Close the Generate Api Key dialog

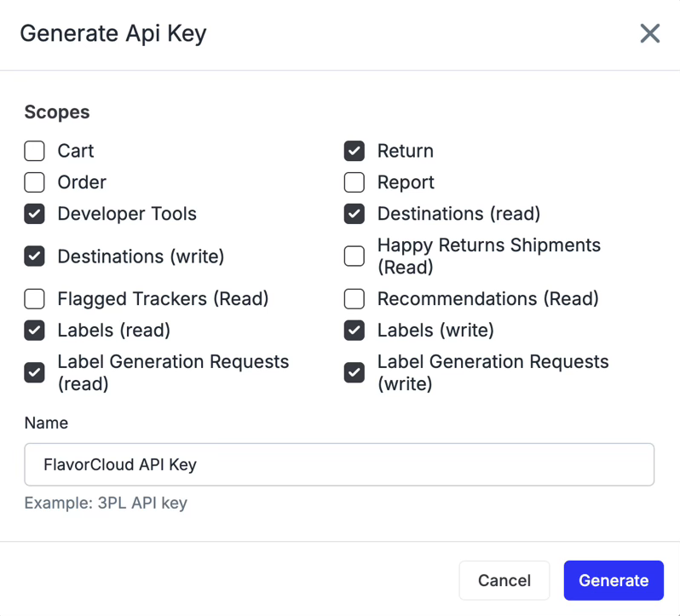coord(649,33)
